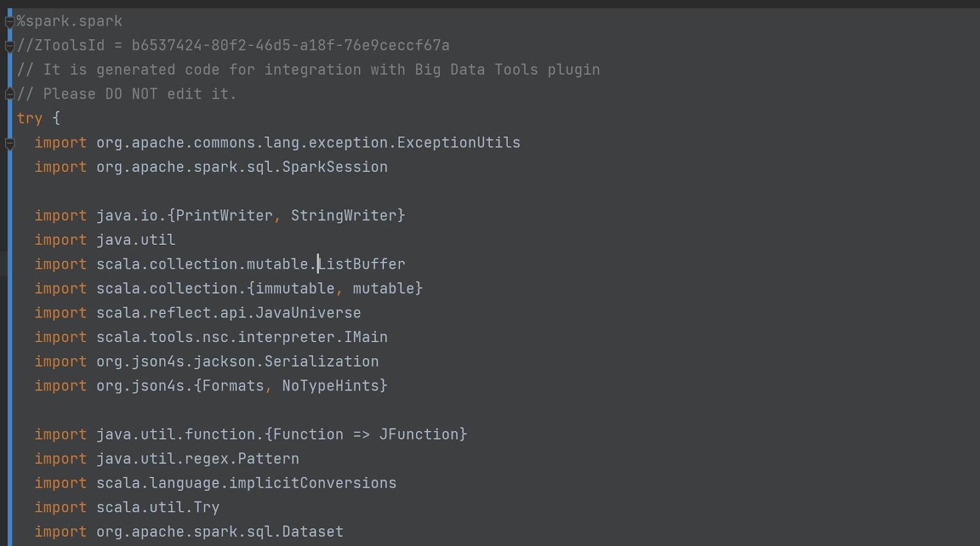Collapse the comment block at //ZToolsId line
Viewport: 980px width, 546px height.
9,47
